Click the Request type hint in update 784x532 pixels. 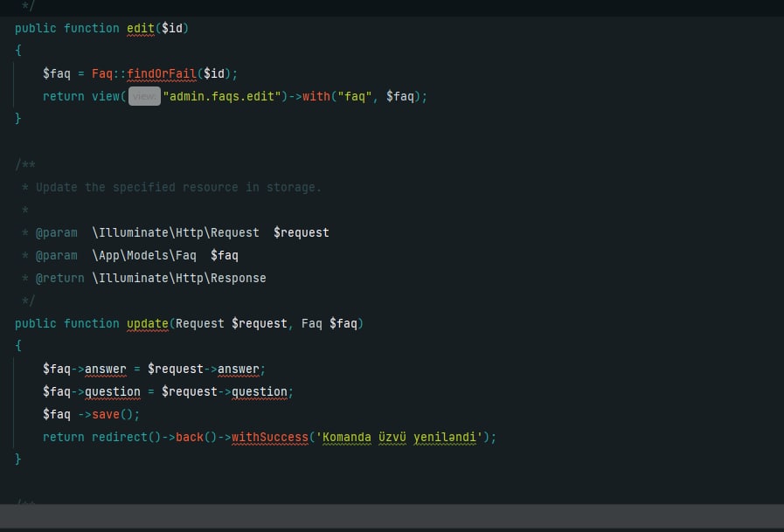(199, 323)
